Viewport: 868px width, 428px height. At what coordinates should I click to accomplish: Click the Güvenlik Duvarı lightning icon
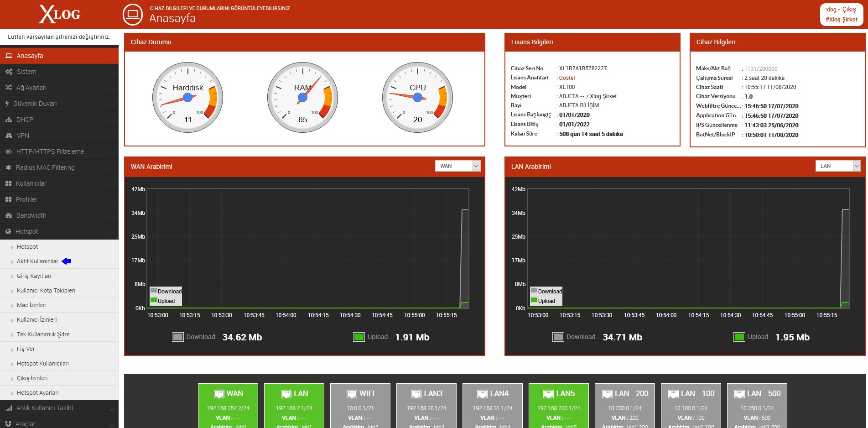tap(7, 104)
